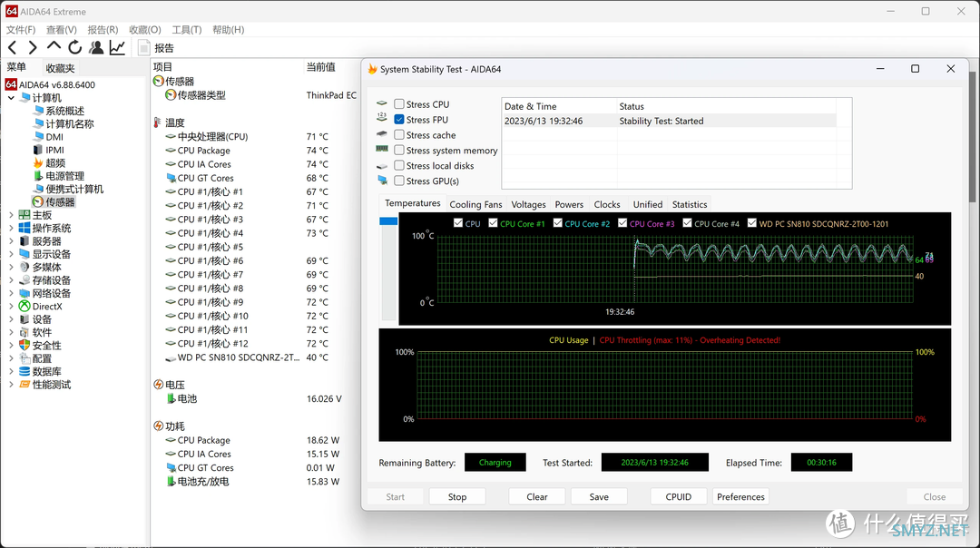
Task: Expand the 软件 tree node
Action: tap(11, 332)
